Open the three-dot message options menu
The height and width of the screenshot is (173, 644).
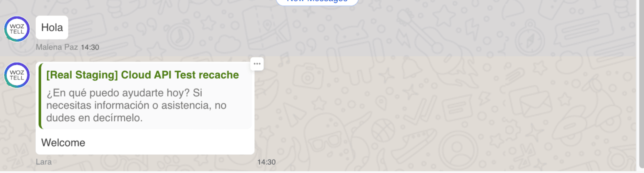click(x=257, y=64)
